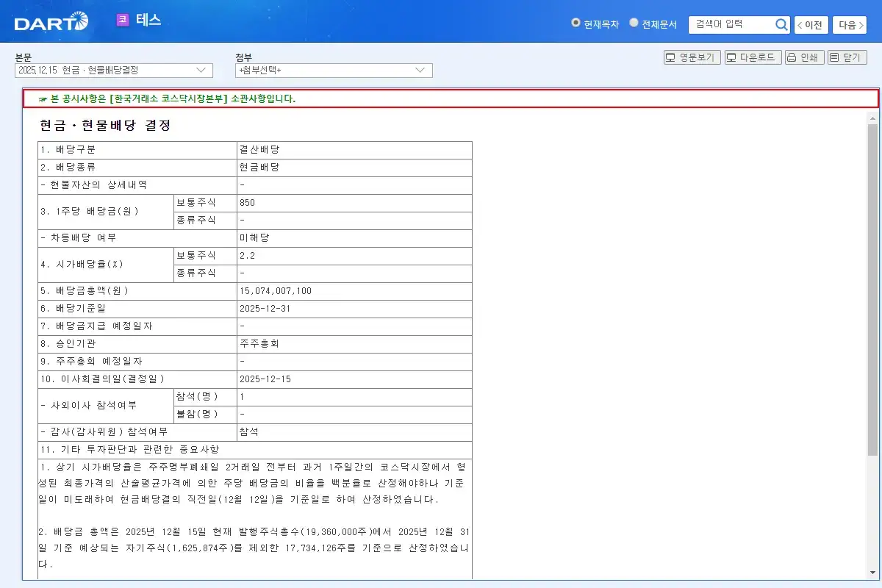Click the value 미해당
Image resolution: width=882 pixels, height=588 pixels.
254,238
